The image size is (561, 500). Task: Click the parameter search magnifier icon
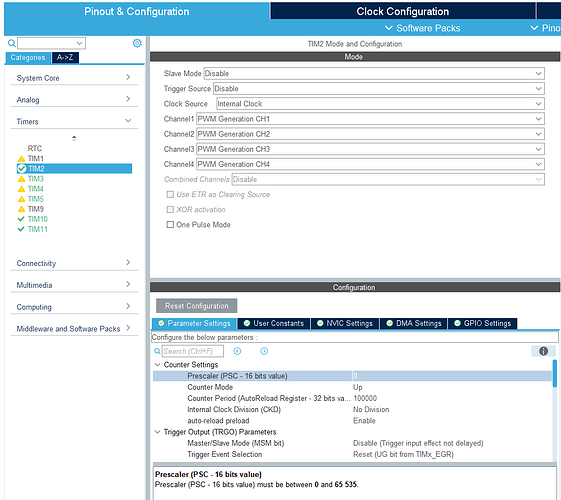[157, 351]
